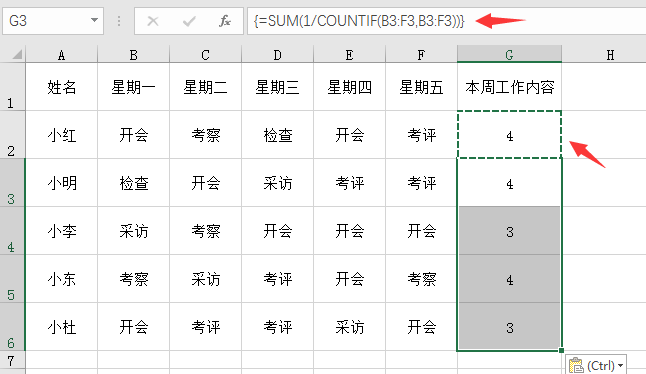Screen dimensions: 646x374
Task: Select row 7 header
Action: click(13, 361)
